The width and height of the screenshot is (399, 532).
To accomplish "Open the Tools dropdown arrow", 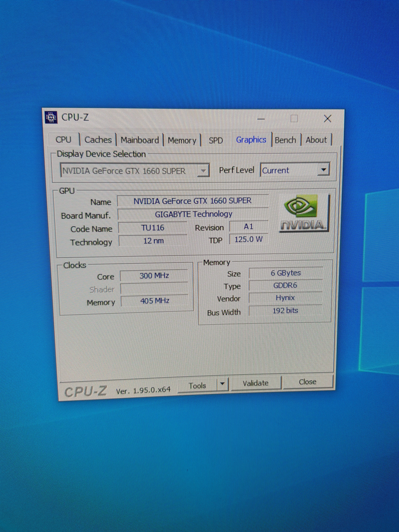I will click(222, 384).
